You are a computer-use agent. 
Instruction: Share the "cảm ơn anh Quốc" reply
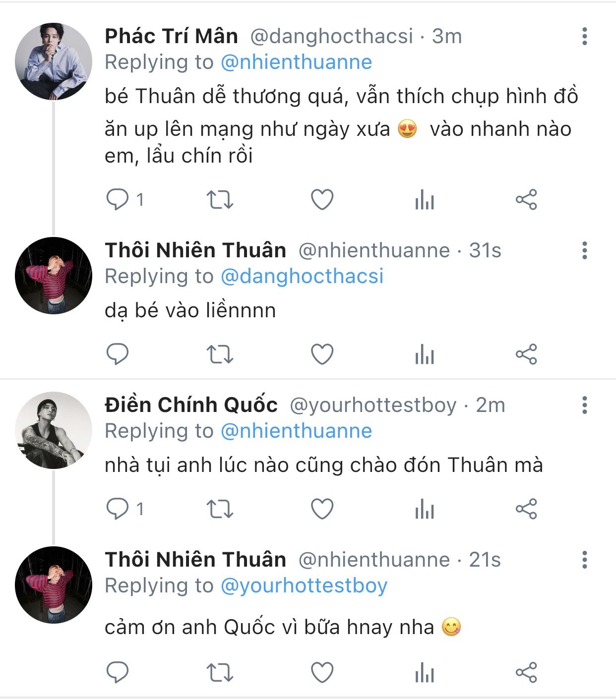pyautogui.click(x=526, y=672)
